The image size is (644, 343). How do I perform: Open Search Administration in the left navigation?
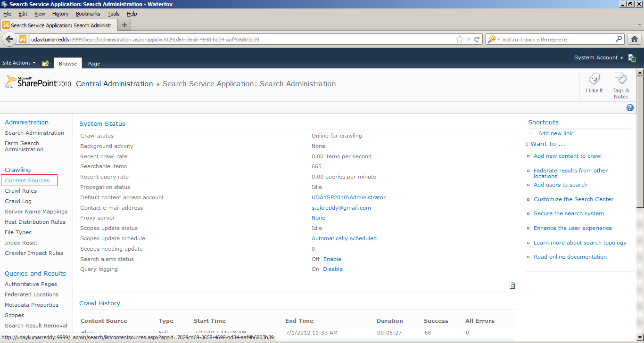click(x=34, y=133)
